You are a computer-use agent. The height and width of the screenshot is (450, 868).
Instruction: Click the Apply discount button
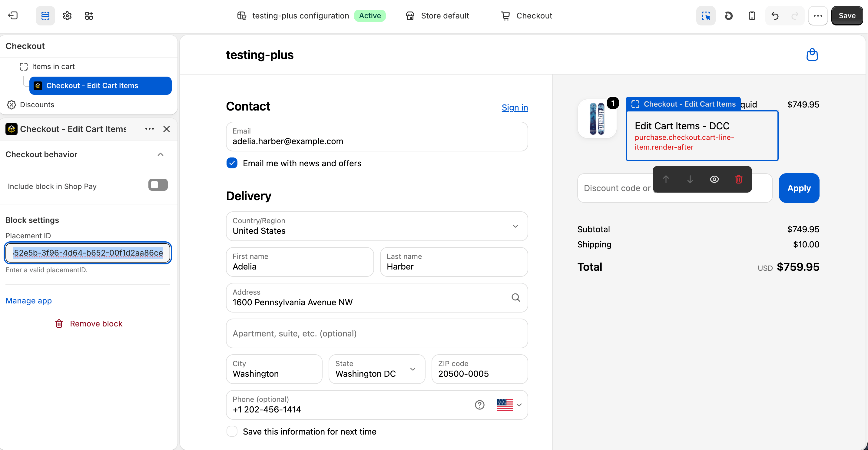click(x=799, y=188)
